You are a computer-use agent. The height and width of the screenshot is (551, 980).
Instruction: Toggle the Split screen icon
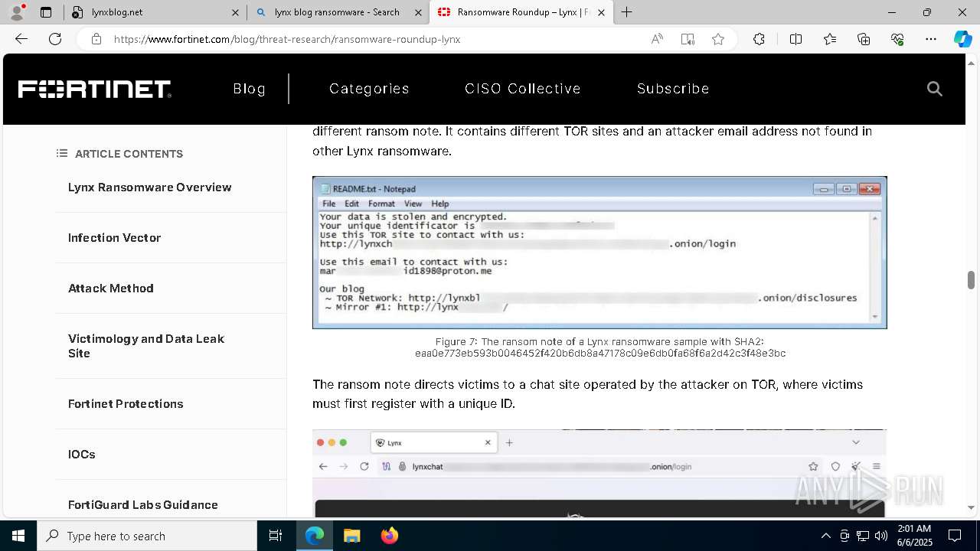tap(795, 39)
